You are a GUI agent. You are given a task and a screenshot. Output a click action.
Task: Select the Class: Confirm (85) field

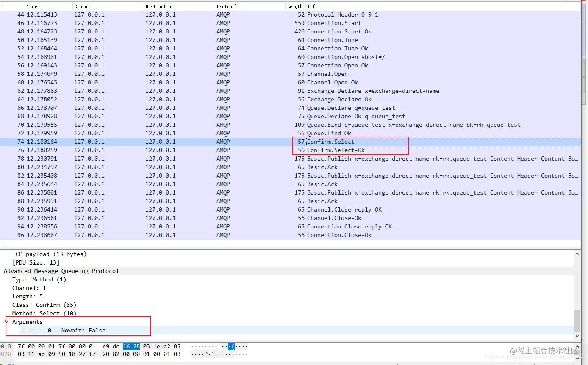point(44,305)
